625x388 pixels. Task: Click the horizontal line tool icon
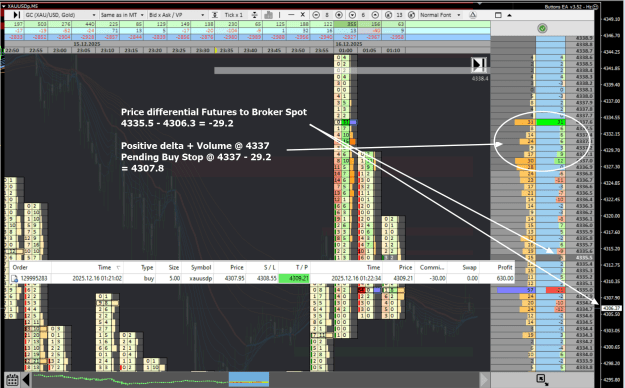[x=291, y=15]
